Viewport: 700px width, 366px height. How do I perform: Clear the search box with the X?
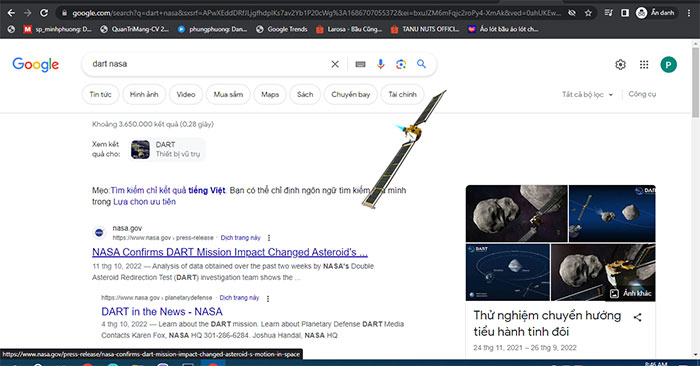[x=335, y=64]
